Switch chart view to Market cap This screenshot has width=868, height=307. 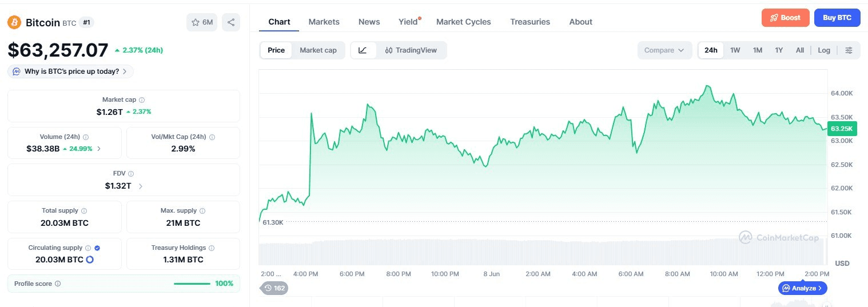click(x=318, y=50)
